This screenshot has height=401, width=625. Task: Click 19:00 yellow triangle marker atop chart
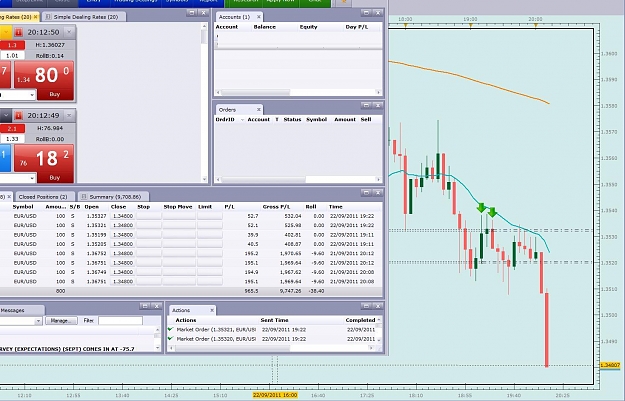click(x=470, y=26)
